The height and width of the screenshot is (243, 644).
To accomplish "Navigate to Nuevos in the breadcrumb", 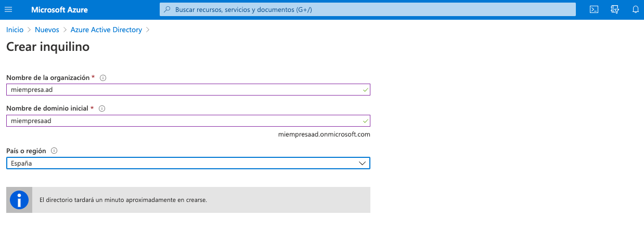I will pyautogui.click(x=47, y=30).
